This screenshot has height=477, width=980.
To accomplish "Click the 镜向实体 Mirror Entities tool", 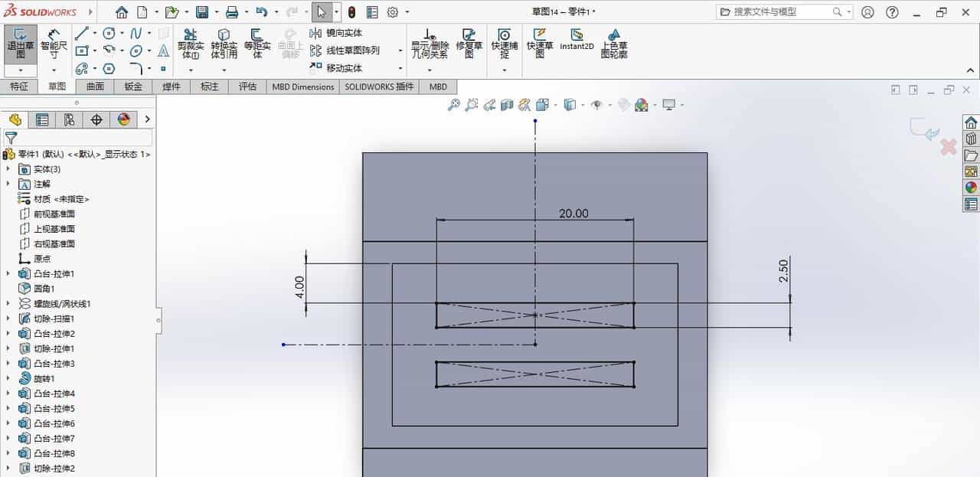I will 337,31.
